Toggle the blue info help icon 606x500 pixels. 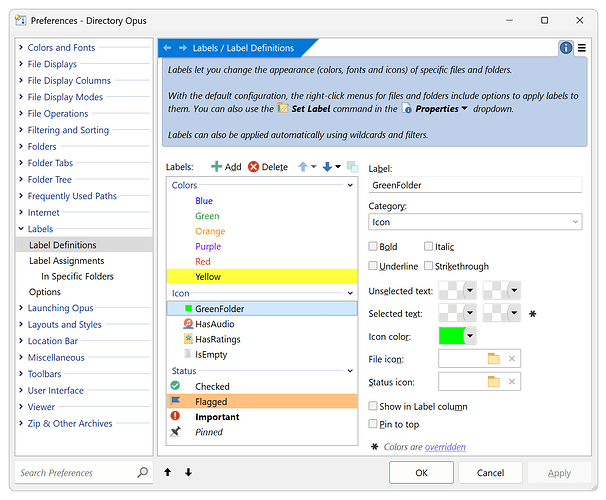[565, 48]
